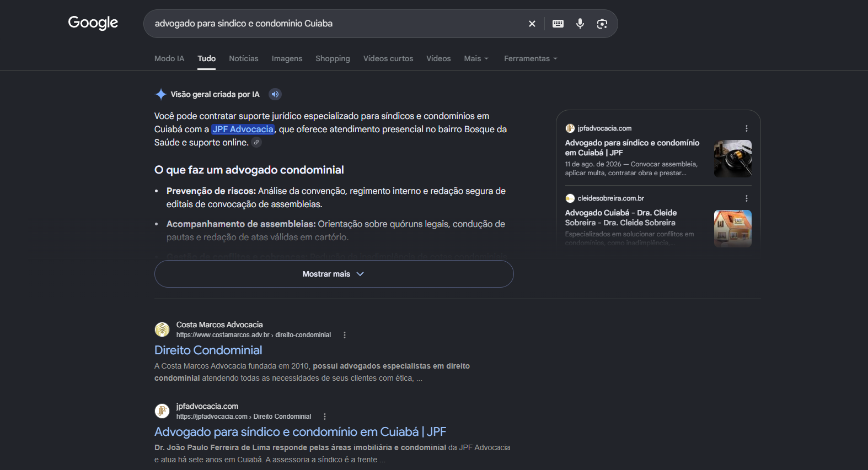Switch to the Notícias tab

point(244,58)
